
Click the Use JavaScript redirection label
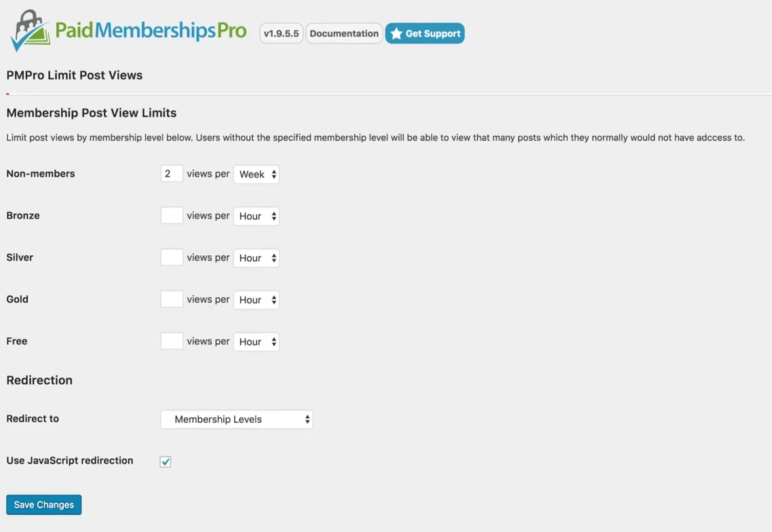pos(70,461)
